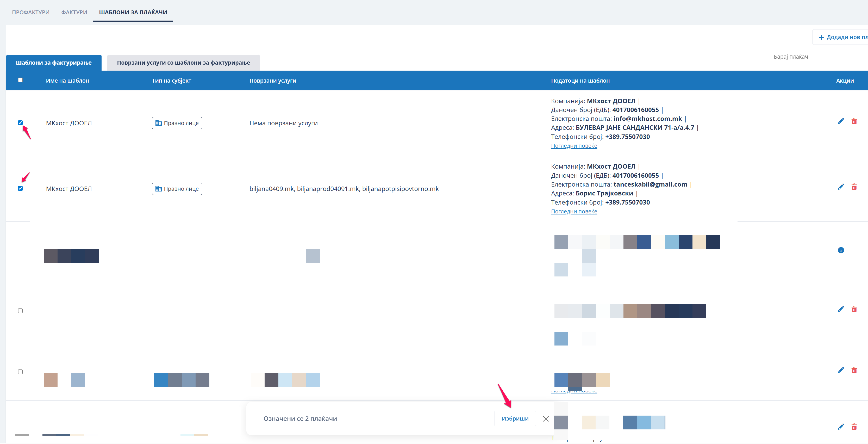The image size is (868, 444).
Task: Uncheck the second МКхост ДООЕЛ row checkbox
Action: [20, 188]
